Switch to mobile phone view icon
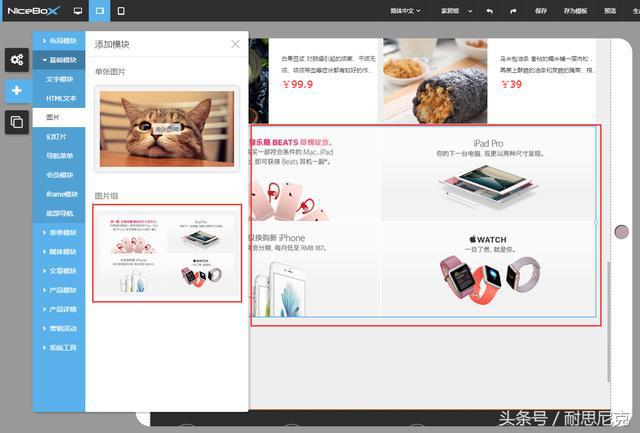The image size is (640, 433). (121, 11)
